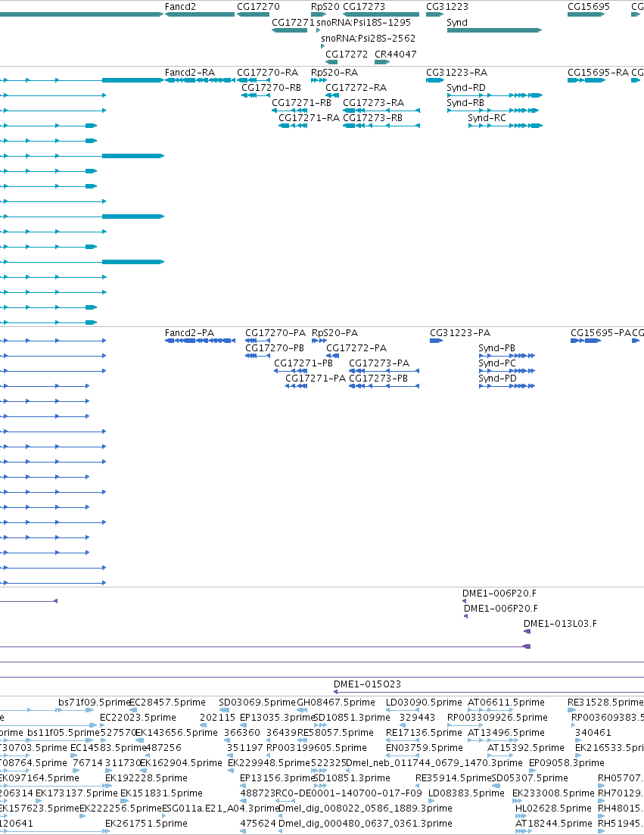Click the EP09058.3prime EST label
The width and height of the screenshot is (644, 835).
pos(567,763)
